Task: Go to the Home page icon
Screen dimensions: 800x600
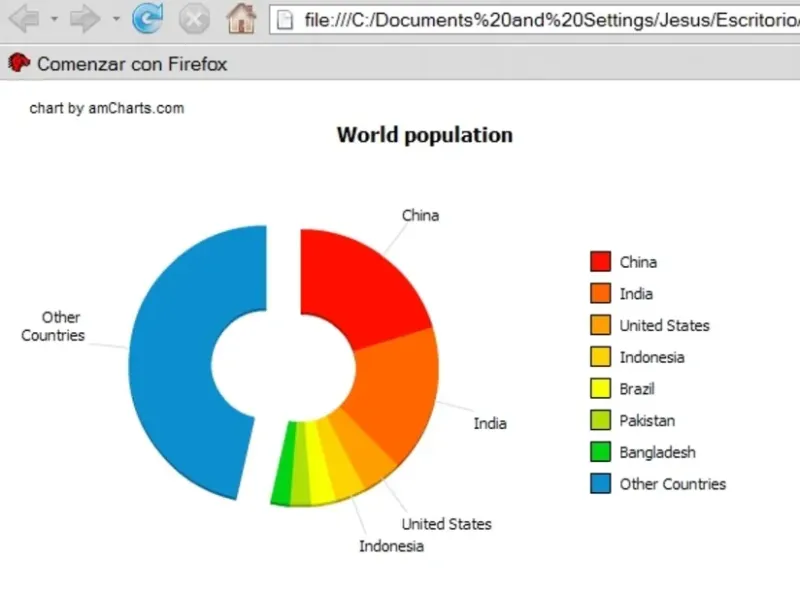Action: click(241, 18)
